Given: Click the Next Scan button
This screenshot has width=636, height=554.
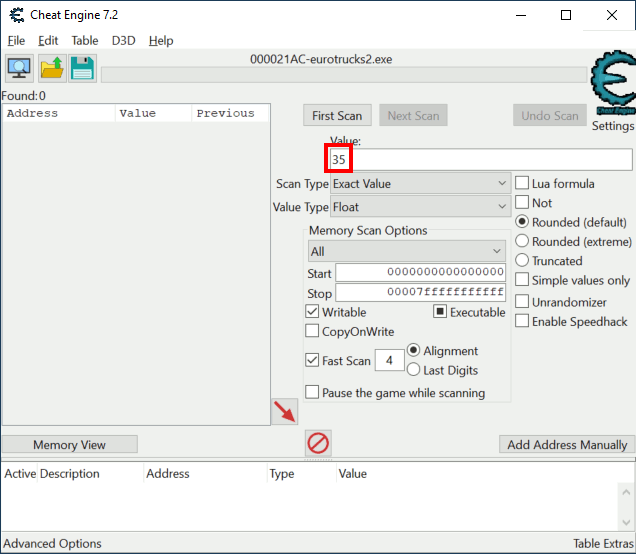Looking at the screenshot, I should pos(413,116).
